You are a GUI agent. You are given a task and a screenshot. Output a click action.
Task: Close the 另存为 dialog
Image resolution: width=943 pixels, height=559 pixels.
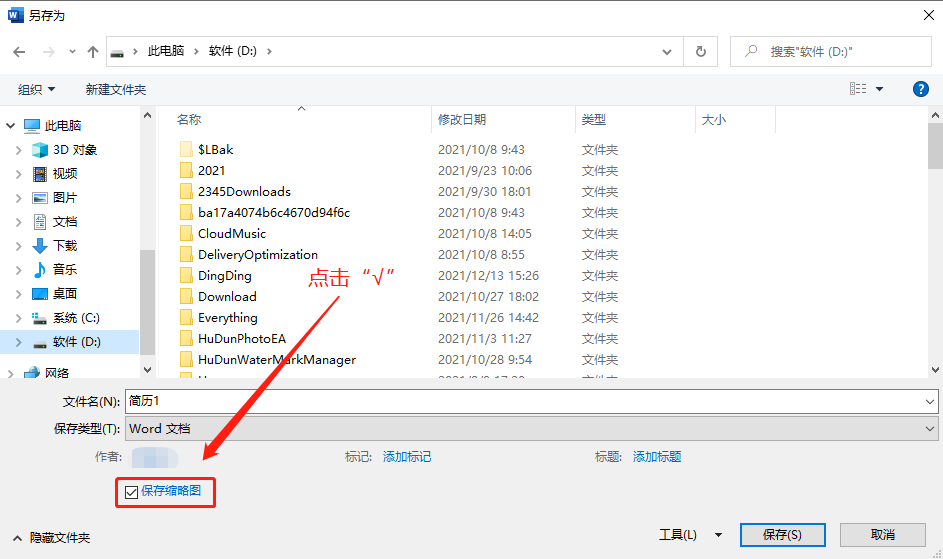929,15
